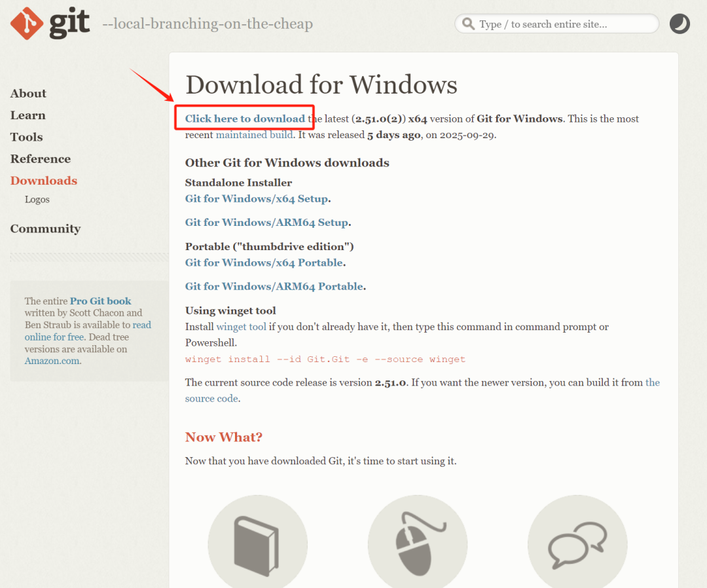
Task: Download Git for Windows/x64 Portable
Action: point(264,263)
